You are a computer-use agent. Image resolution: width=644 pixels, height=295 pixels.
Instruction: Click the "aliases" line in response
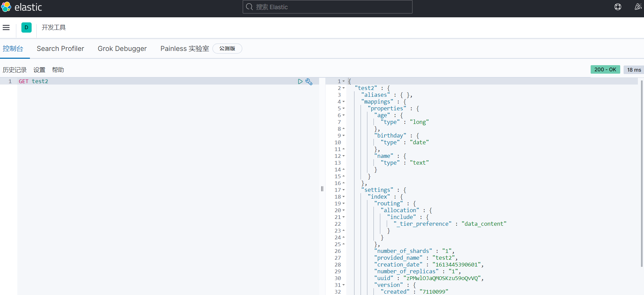[x=387, y=95]
